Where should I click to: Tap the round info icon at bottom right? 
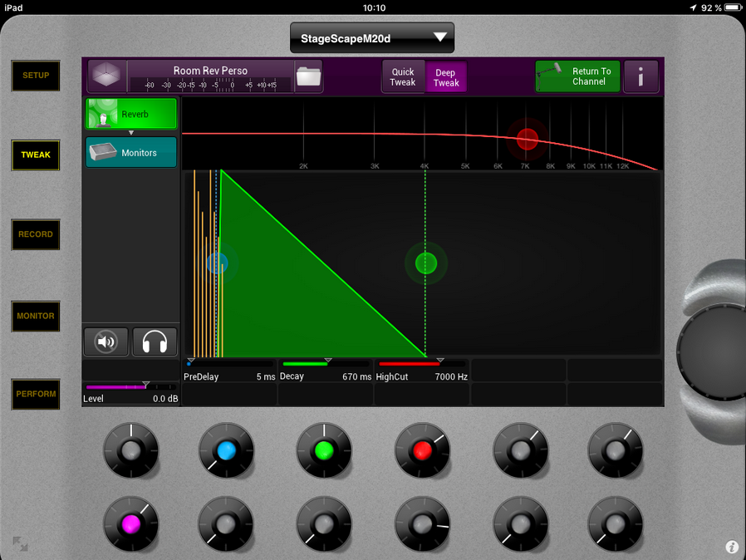click(x=732, y=547)
